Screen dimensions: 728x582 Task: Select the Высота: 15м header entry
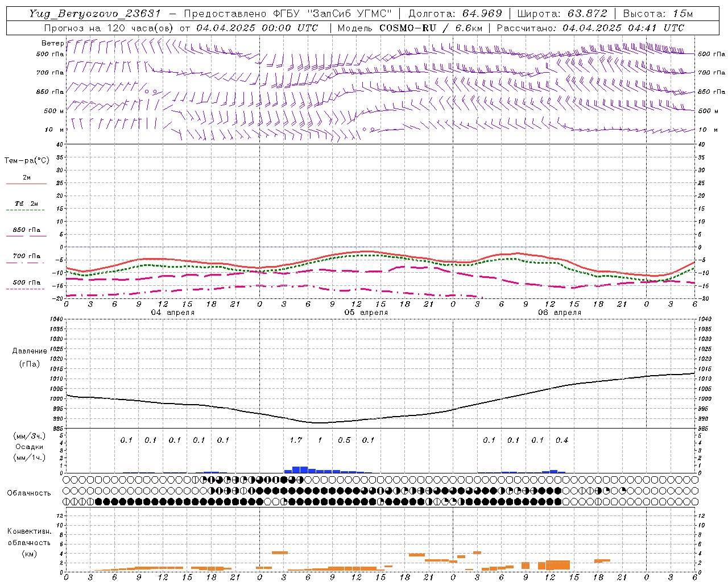(658, 14)
